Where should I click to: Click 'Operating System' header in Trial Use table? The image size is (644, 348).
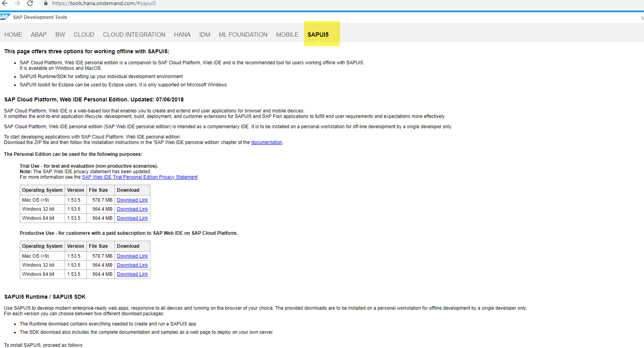(x=42, y=190)
